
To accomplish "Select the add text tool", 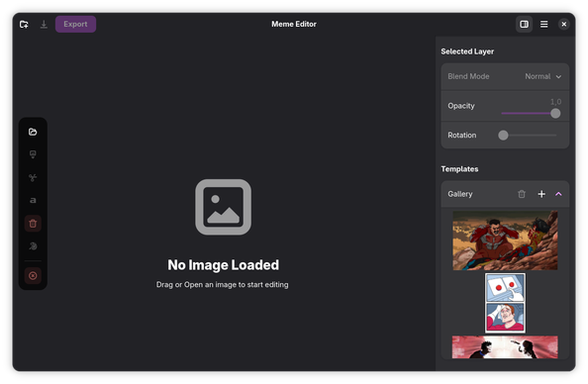I will point(33,200).
